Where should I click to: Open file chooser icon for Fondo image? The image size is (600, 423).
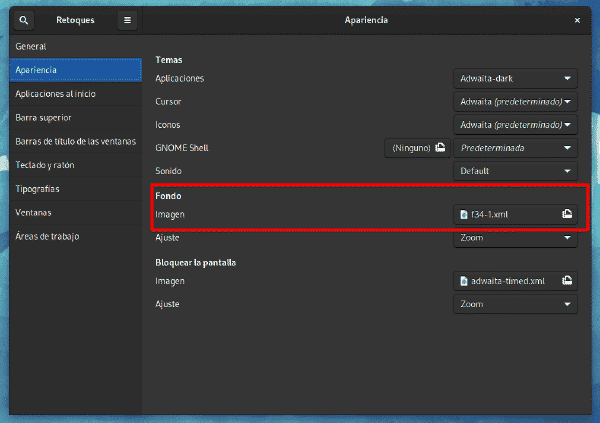pos(567,214)
